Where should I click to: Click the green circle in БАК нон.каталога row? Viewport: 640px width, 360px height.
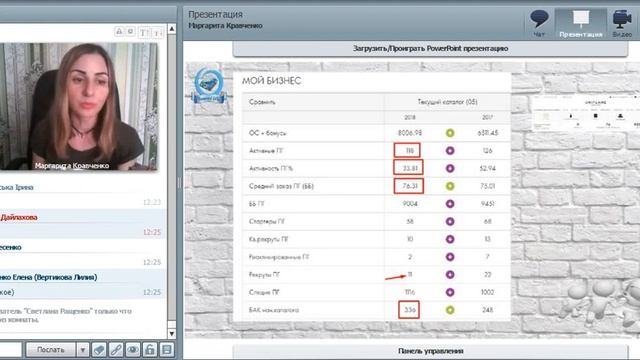450,310
